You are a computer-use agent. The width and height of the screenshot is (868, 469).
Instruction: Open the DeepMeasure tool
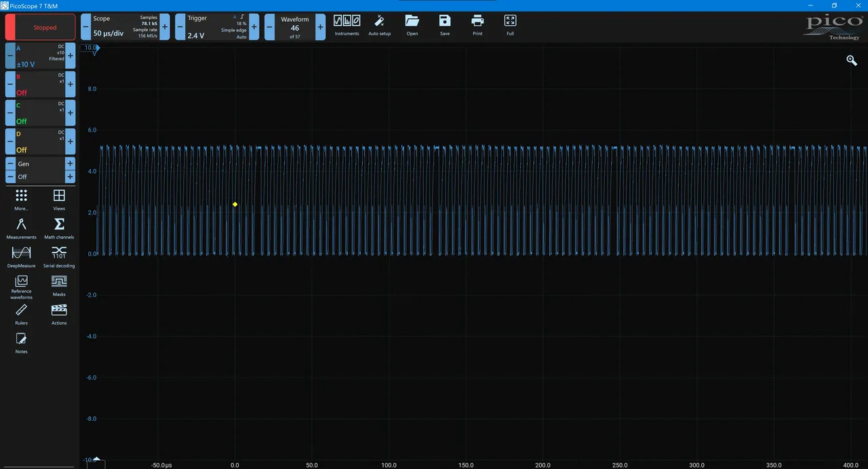pyautogui.click(x=21, y=257)
